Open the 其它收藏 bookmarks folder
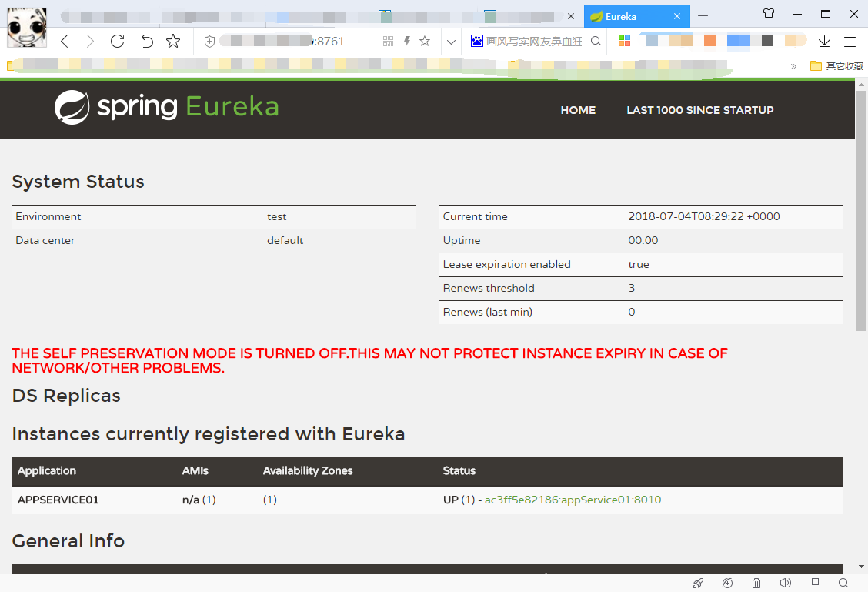 coord(836,66)
